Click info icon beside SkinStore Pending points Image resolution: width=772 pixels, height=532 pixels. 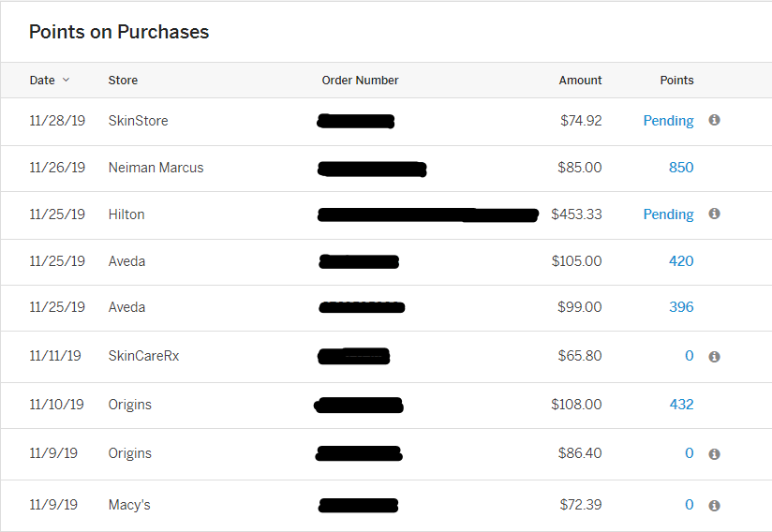(714, 120)
